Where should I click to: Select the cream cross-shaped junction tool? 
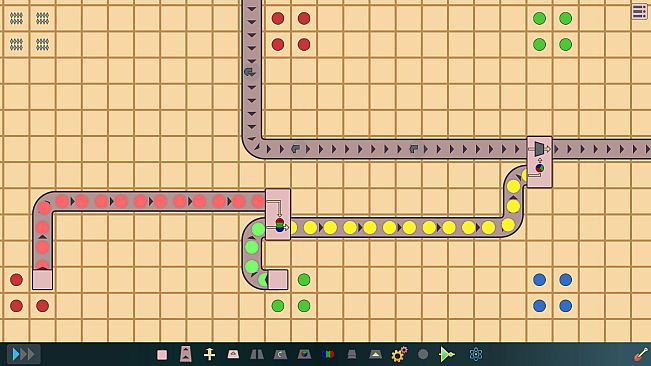tap(209, 354)
